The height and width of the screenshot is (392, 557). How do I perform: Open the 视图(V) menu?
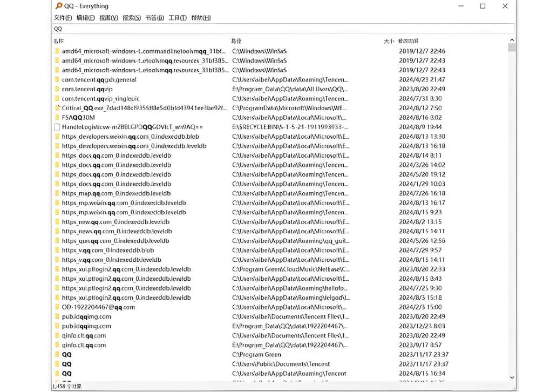coord(108,18)
